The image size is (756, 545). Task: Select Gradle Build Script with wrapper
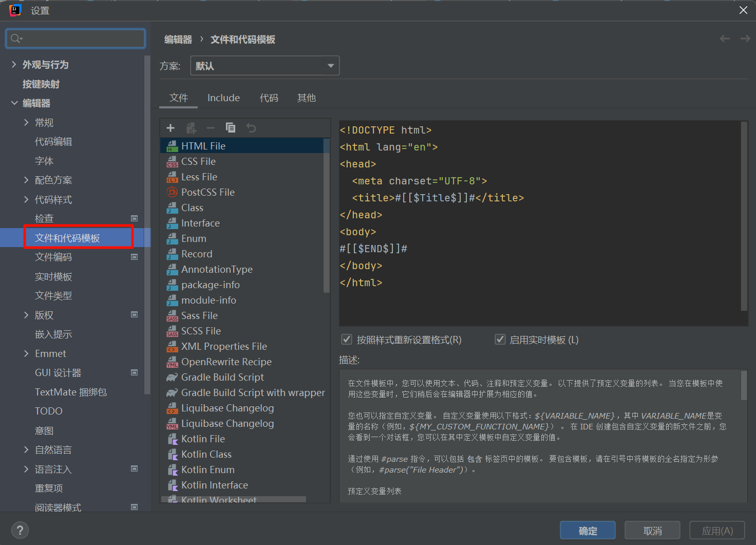(x=253, y=392)
